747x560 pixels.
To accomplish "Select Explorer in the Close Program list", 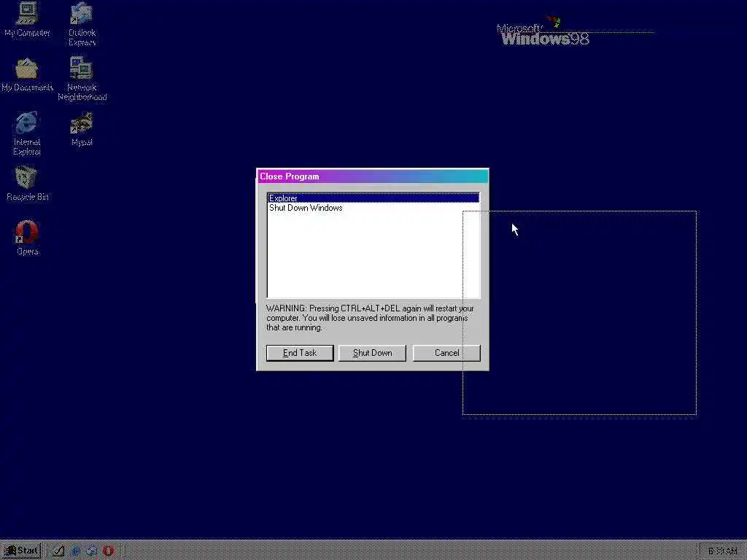I will coord(373,198).
